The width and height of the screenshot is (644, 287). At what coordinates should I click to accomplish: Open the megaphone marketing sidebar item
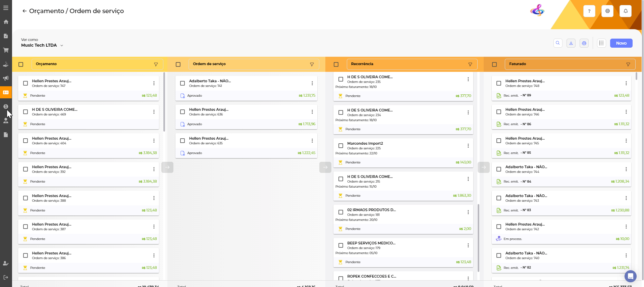coord(6,78)
